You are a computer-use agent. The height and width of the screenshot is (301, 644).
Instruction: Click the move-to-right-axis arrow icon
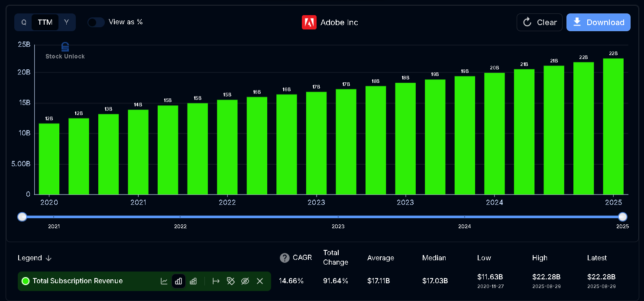[x=216, y=281]
